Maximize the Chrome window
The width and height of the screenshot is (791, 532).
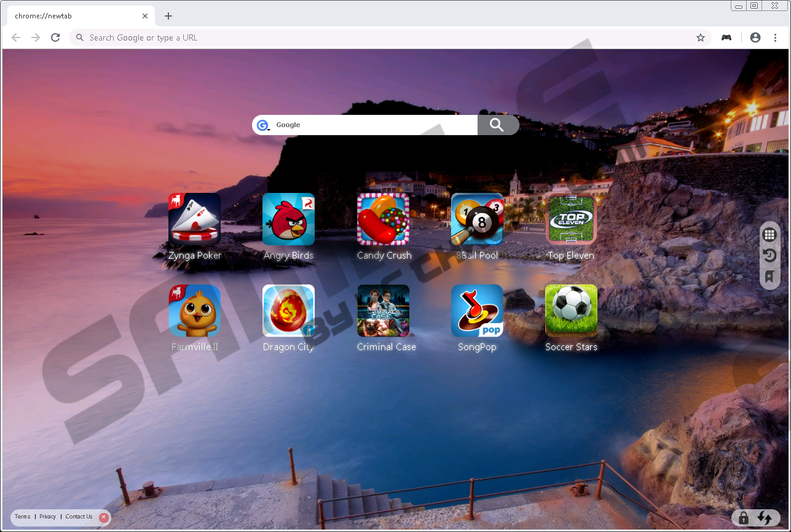pyautogui.click(x=754, y=6)
